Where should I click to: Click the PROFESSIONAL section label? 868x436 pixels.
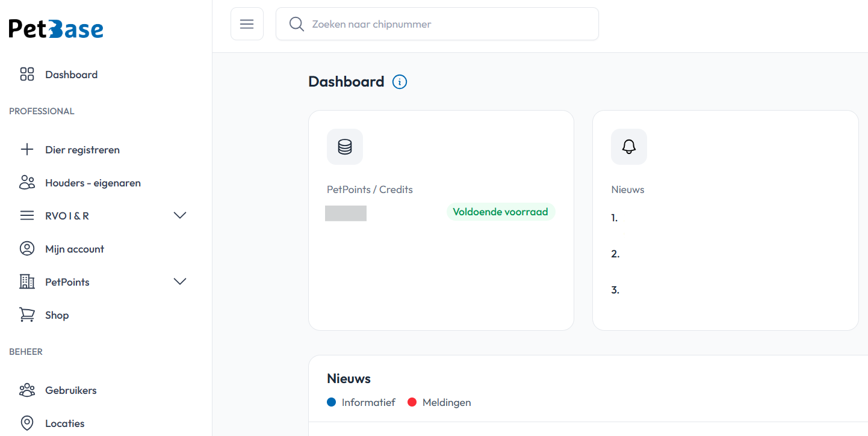pos(42,111)
